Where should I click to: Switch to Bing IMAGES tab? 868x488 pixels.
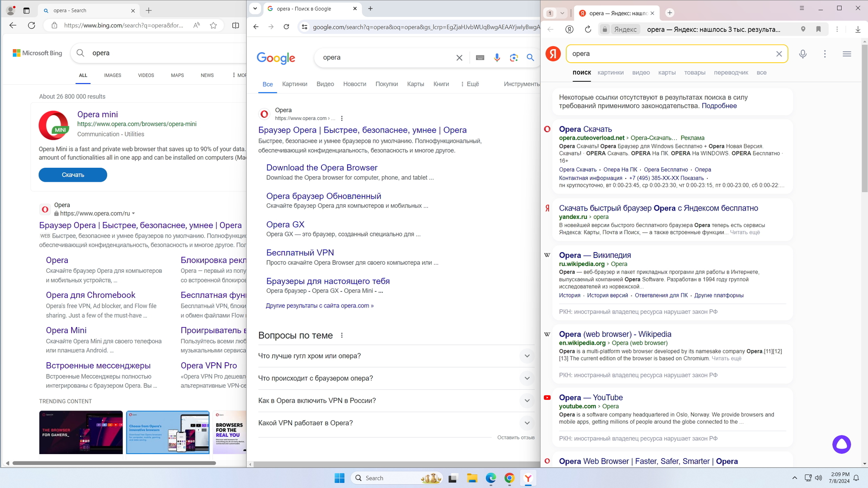(x=112, y=75)
